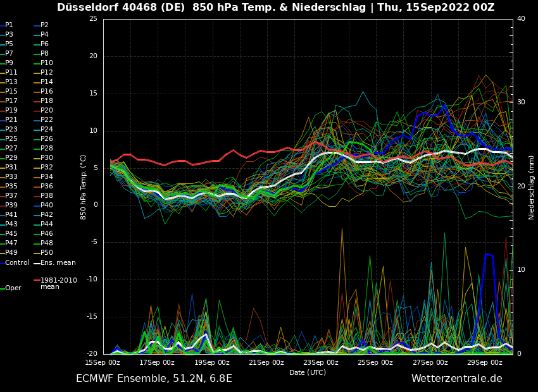Select the 23Sep 00z date tick

coord(321,362)
